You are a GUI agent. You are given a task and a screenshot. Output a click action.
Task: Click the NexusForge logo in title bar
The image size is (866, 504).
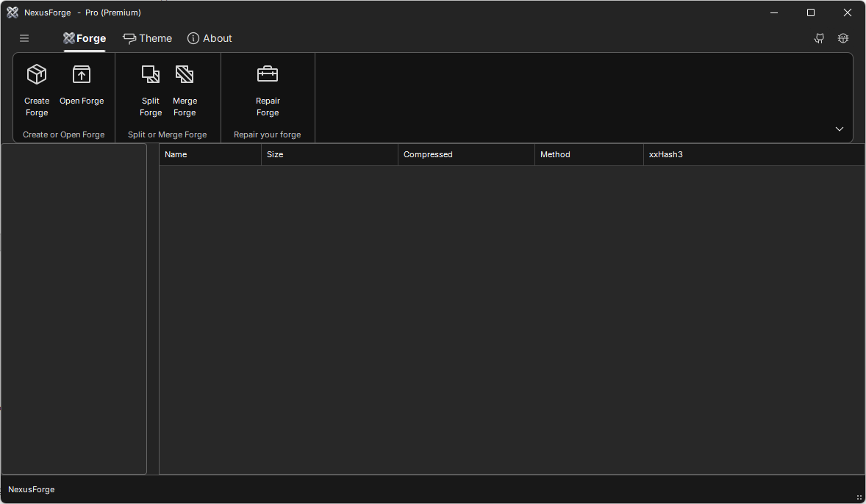12,12
